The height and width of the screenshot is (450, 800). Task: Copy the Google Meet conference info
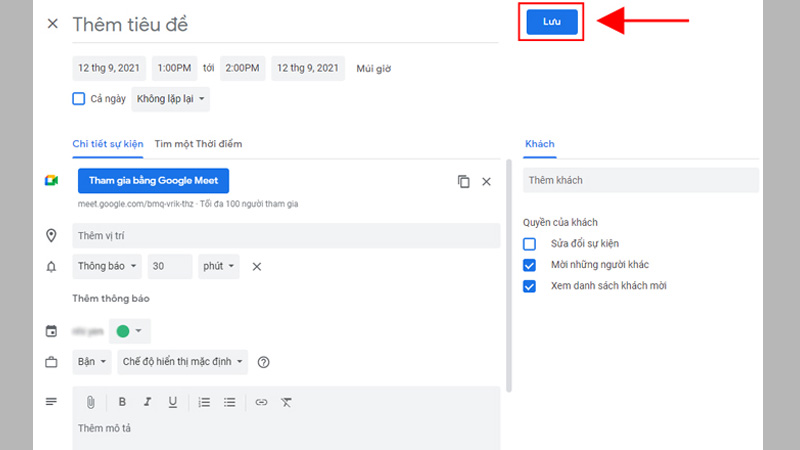(x=463, y=181)
